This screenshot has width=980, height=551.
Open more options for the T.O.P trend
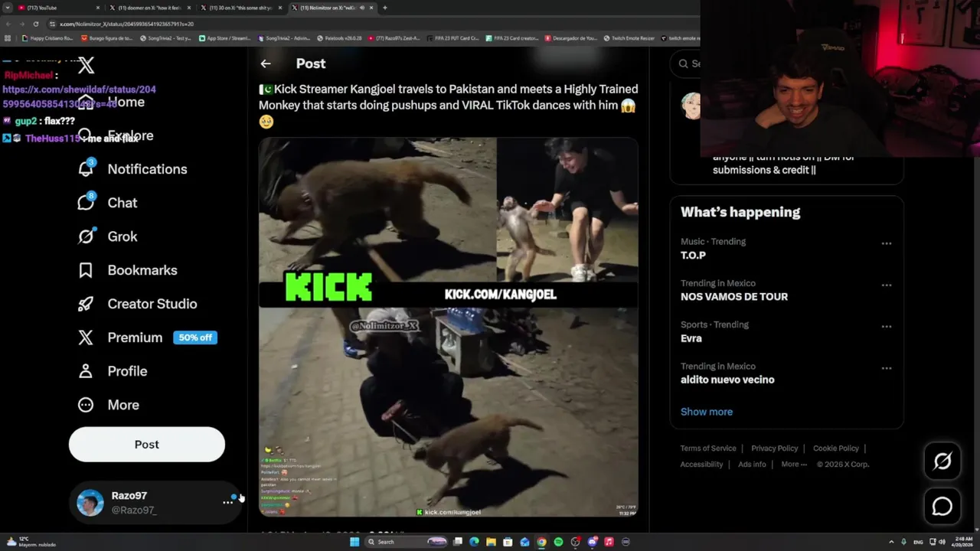886,243
